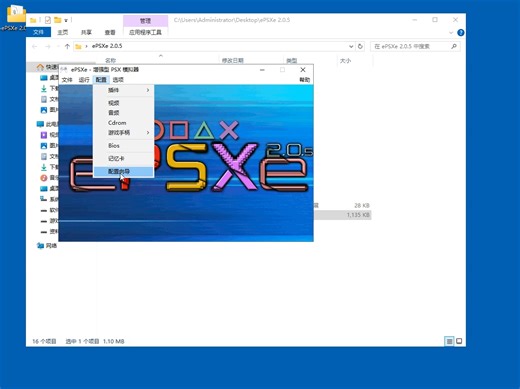Open the 文件 menu in ePSXe window

click(67, 80)
